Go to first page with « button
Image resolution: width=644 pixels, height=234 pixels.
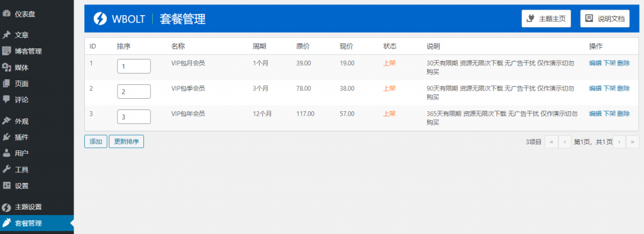tap(551, 142)
